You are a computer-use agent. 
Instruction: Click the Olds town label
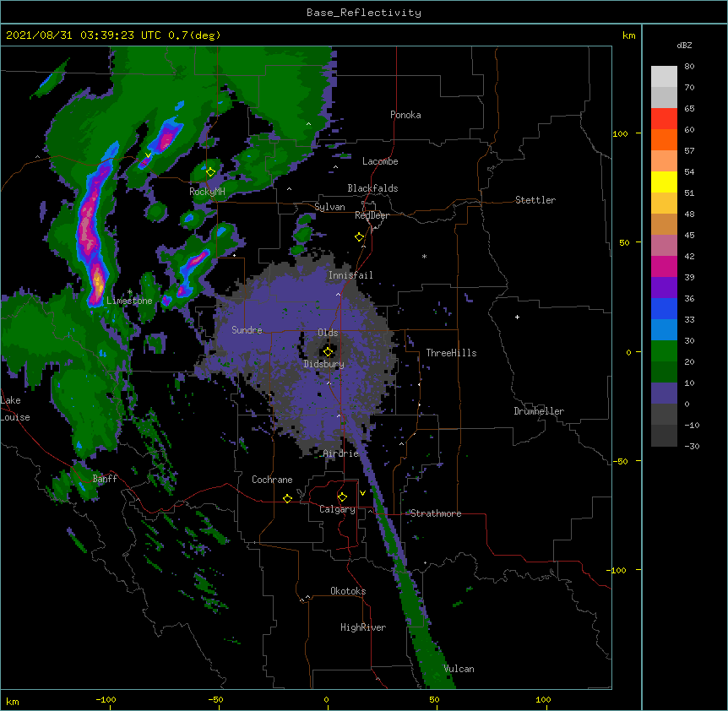pos(328,333)
